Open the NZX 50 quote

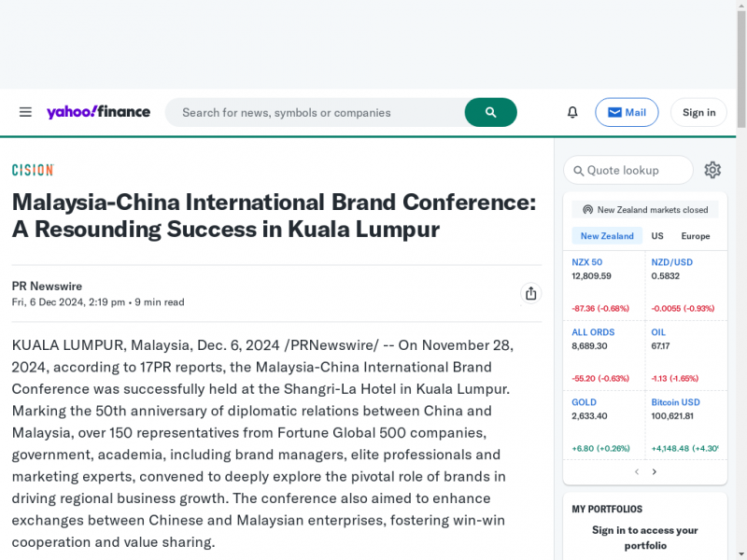(x=587, y=262)
